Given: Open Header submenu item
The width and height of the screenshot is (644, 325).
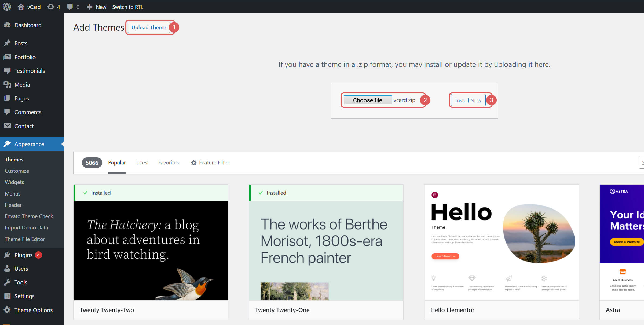Looking at the screenshot, I should click(x=13, y=205).
